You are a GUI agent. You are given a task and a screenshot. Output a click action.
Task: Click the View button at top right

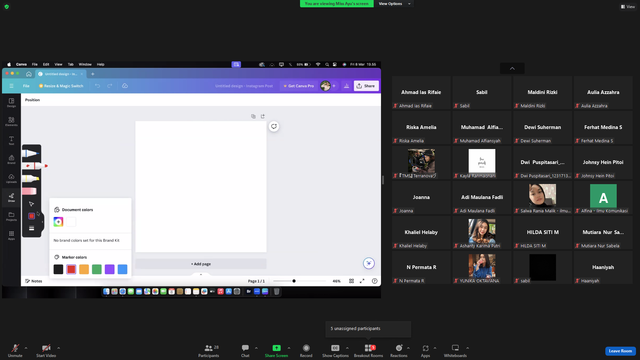628,7
